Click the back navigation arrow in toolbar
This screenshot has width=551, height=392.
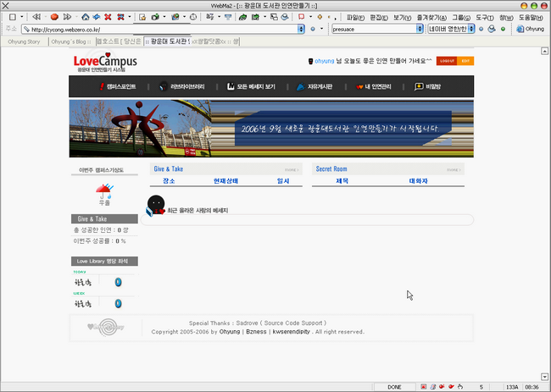point(36,16)
